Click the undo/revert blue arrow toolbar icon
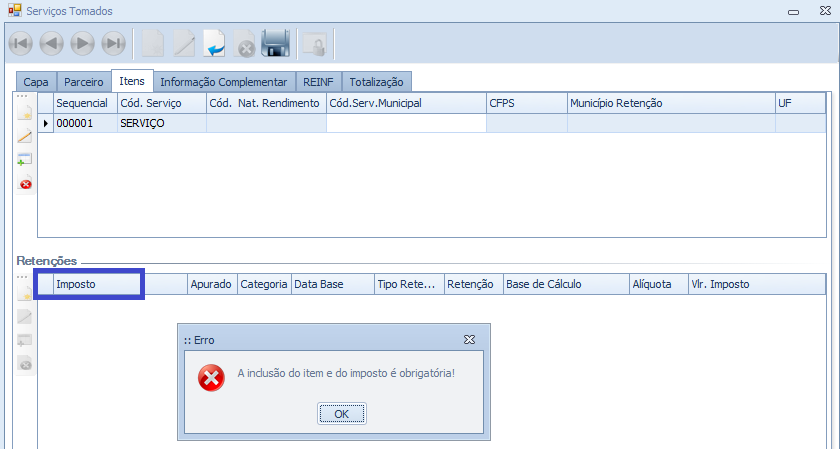 coord(215,43)
